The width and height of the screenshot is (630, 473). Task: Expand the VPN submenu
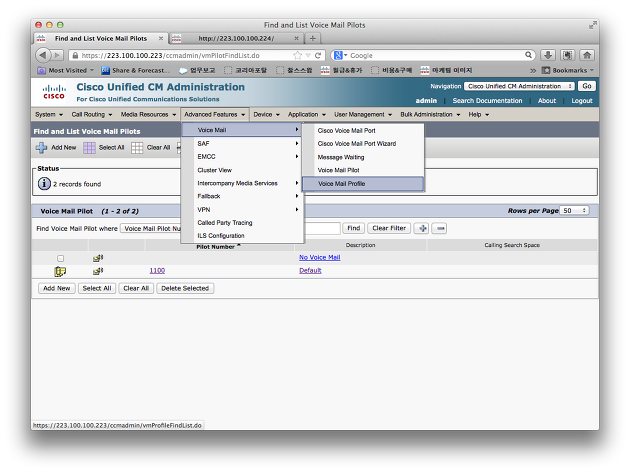(242, 209)
